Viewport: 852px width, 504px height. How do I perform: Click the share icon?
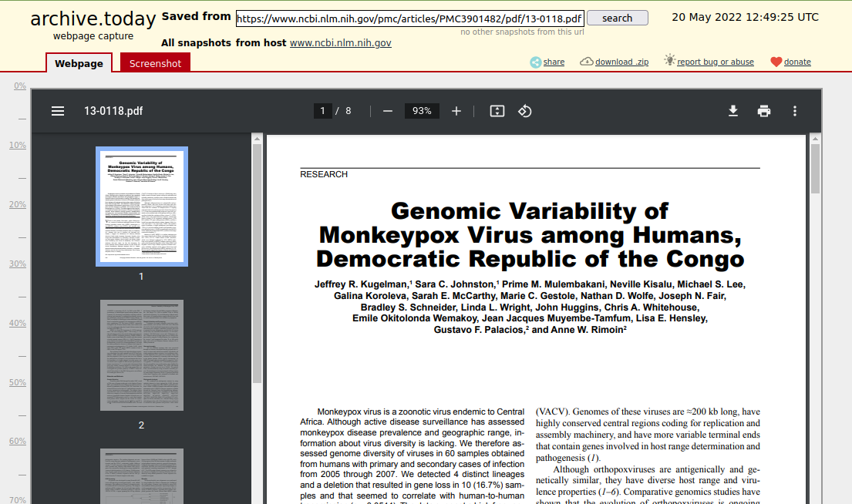[536, 62]
